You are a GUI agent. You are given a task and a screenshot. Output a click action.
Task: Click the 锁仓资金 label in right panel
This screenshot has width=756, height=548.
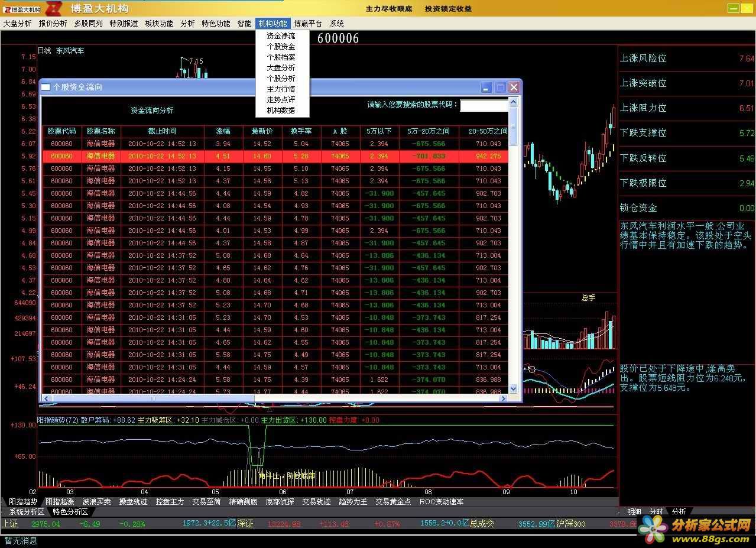point(638,208)
